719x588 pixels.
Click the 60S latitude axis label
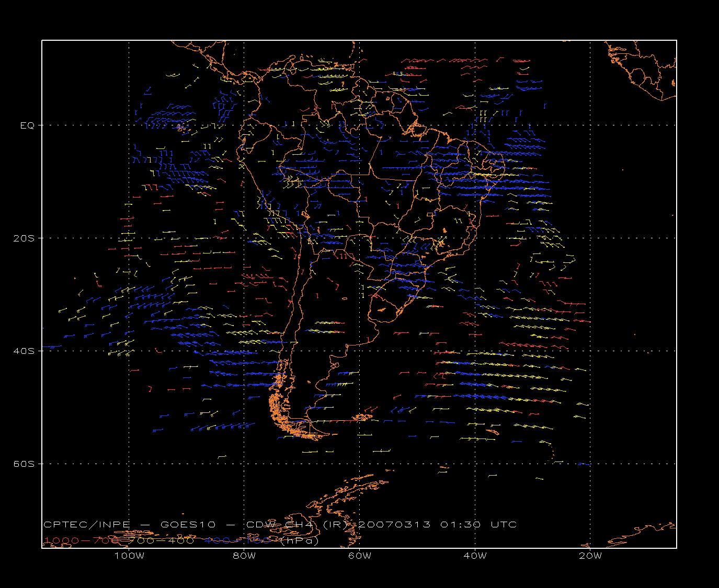pyautogui.click(x=24, y=464)
